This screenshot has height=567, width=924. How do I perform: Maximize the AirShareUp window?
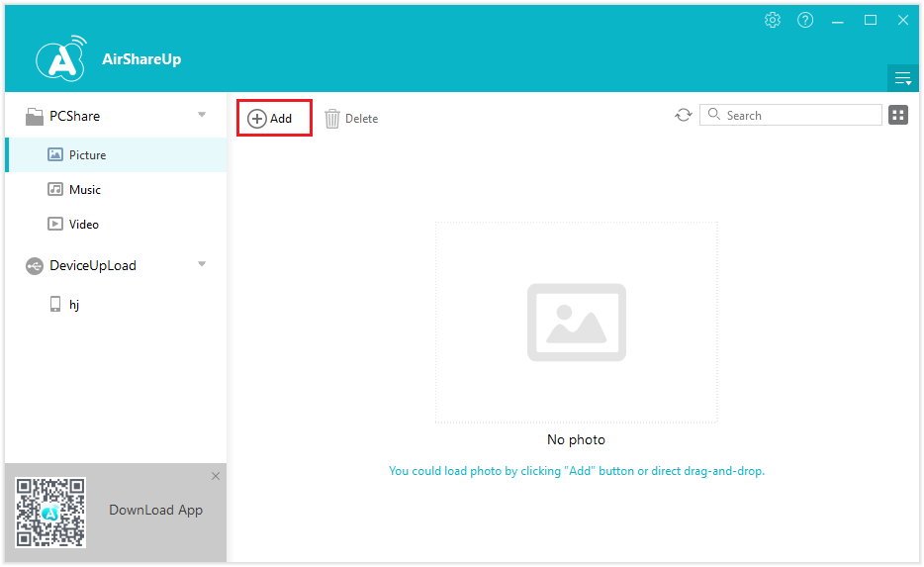[871, 20]
